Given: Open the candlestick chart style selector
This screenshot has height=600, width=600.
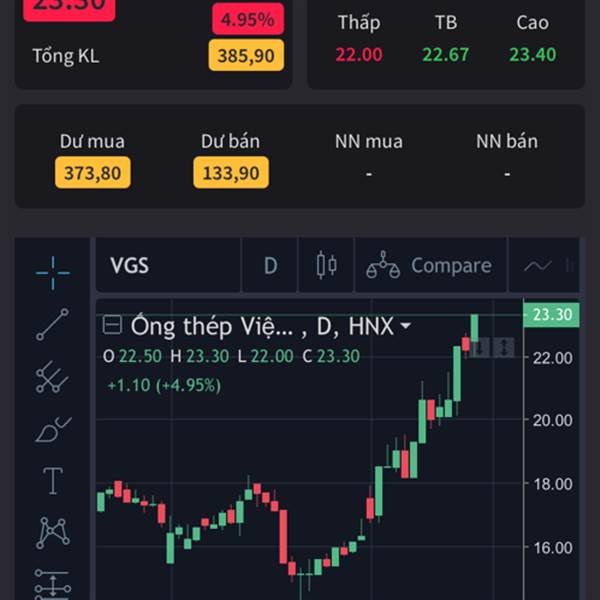Looking at the screenshot, I should pos(326,265).
